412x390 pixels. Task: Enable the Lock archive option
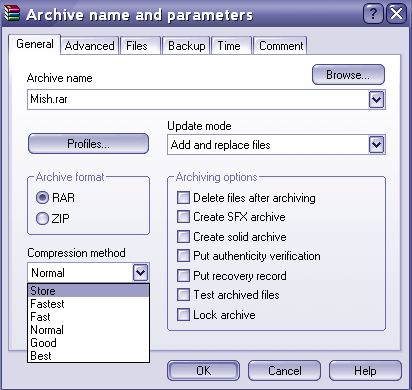pos(183,314)
